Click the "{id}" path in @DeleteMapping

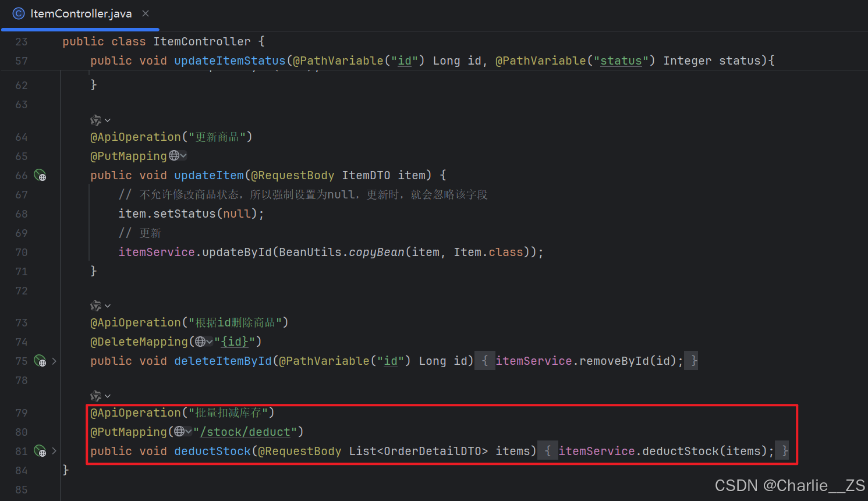coord(235,342)
